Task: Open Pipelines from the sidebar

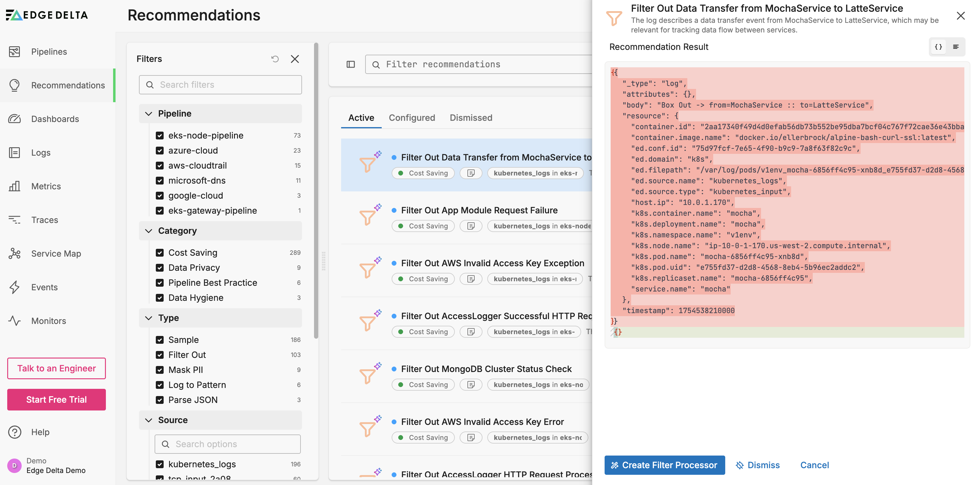Action: tap(49, 52)
